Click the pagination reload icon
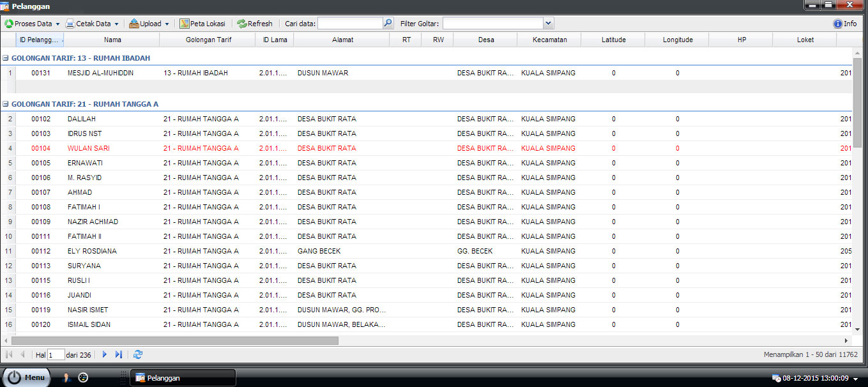The width and height of the screenshot is (868, 387). (x=138, y=354)
